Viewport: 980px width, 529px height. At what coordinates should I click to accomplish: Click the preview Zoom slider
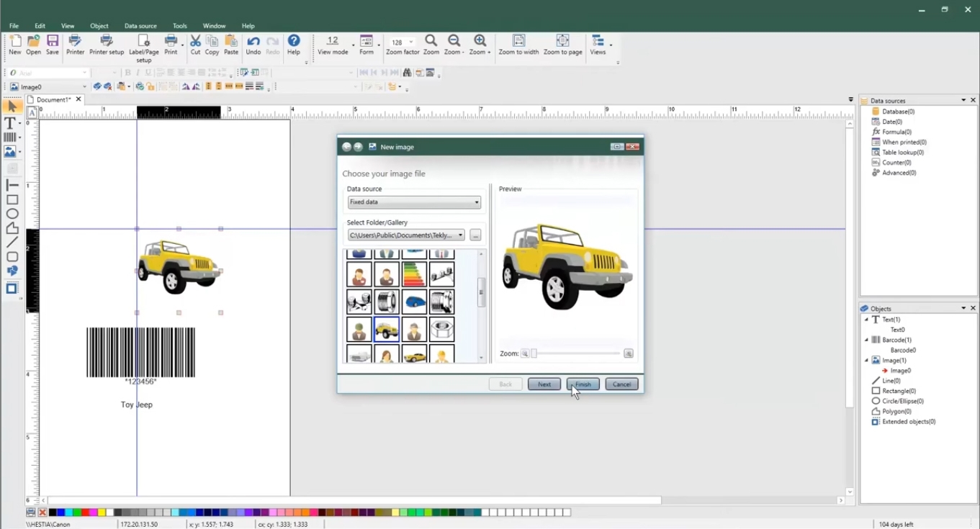coord(576,353)
